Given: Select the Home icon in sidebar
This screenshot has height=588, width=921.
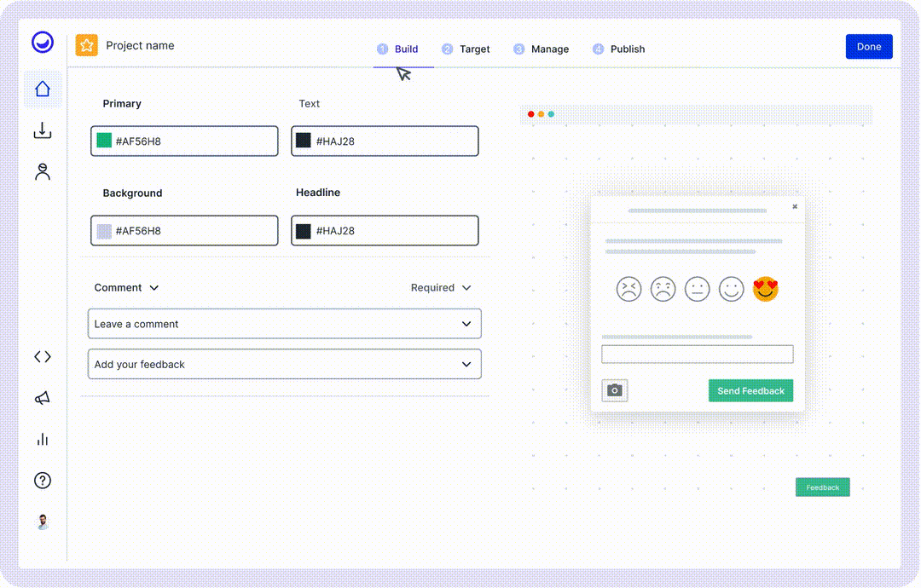Looking at the screenshot, I should pyautogui.click(x=42, y=88).
